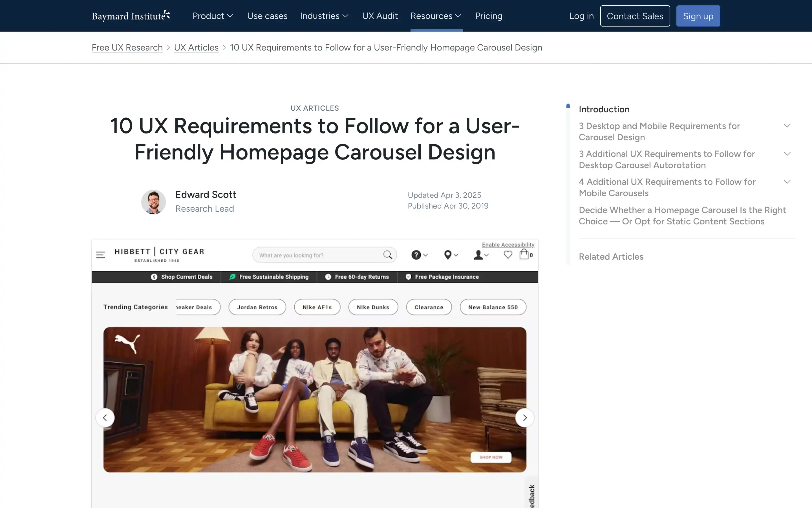The image size is (812, 508).
Task: Click Shop Current Deals in promo bar
Action: pyautogui.click(x=187, y=277)
